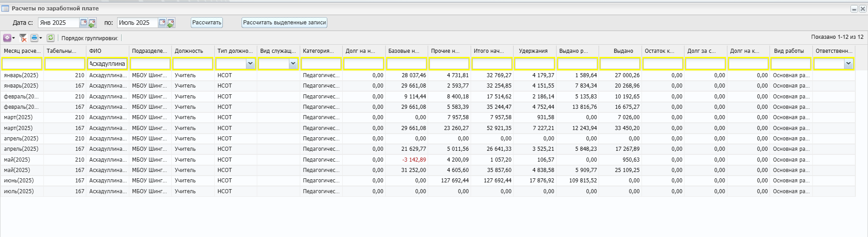This screenshot has width=868, height=237.
Task: Select negative value -3 142,89
Action: (406, 160)
